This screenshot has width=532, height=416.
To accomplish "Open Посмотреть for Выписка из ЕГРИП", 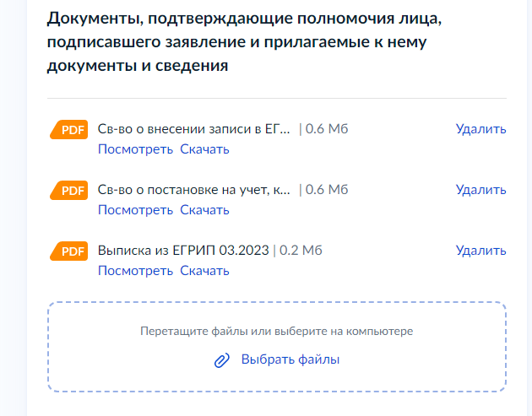I will [x=135, y=271].
